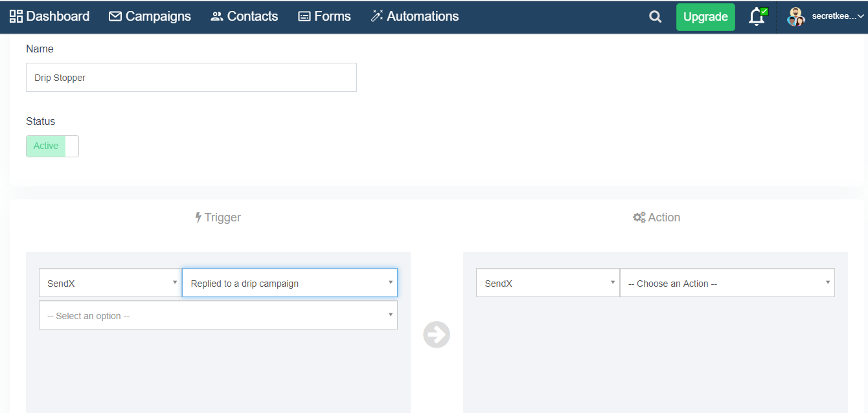868x413 pixels.
Task: Open the search magnifier icon
Action: coord(656,17)
